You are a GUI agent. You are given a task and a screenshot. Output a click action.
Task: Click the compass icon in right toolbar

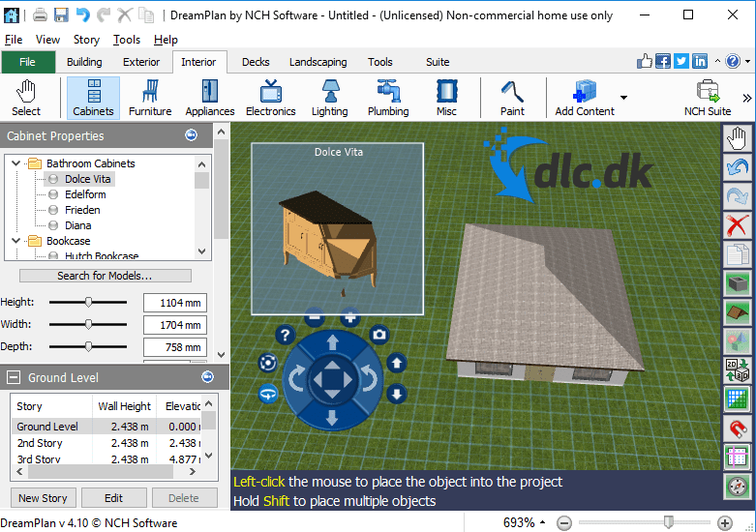(x=738, y=487)
